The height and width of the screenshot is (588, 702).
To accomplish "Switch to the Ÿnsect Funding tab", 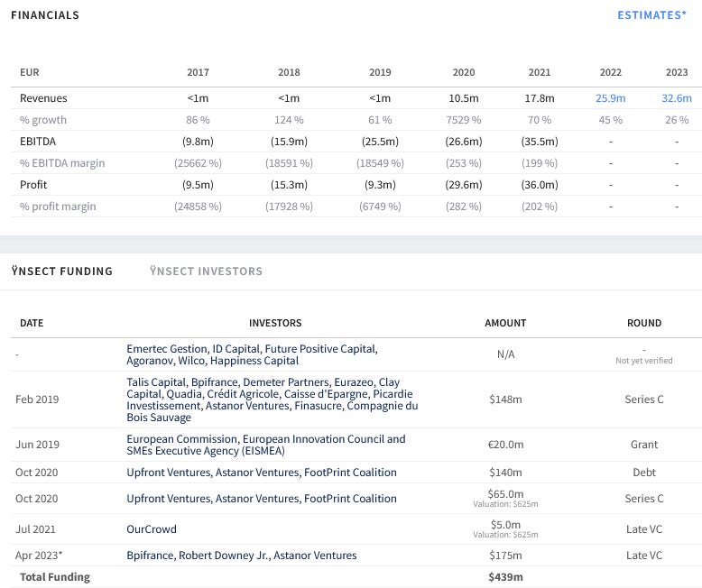I will (x=61, y=271).
